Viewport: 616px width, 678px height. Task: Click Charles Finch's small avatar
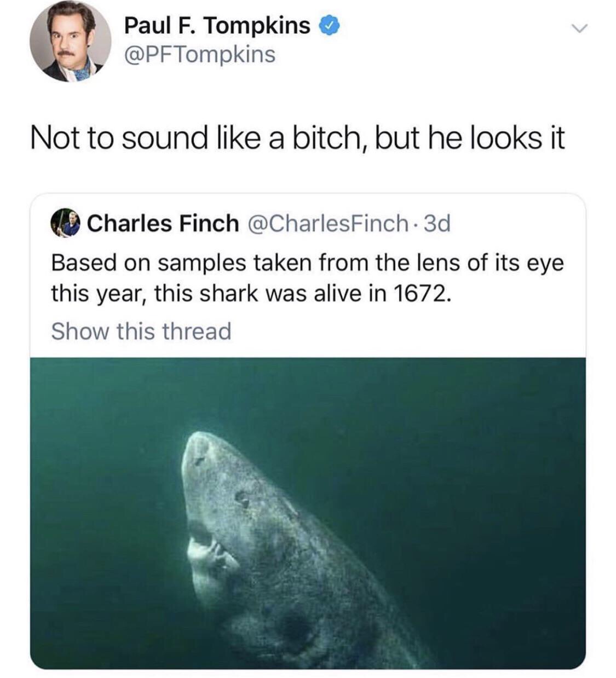[66, 223]
